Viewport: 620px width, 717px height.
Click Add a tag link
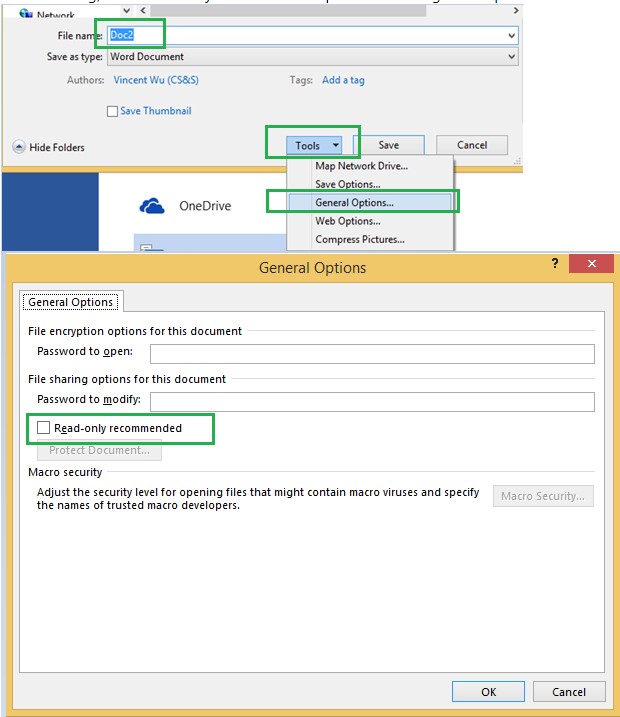pyautogui.click(x=343, y=80)
